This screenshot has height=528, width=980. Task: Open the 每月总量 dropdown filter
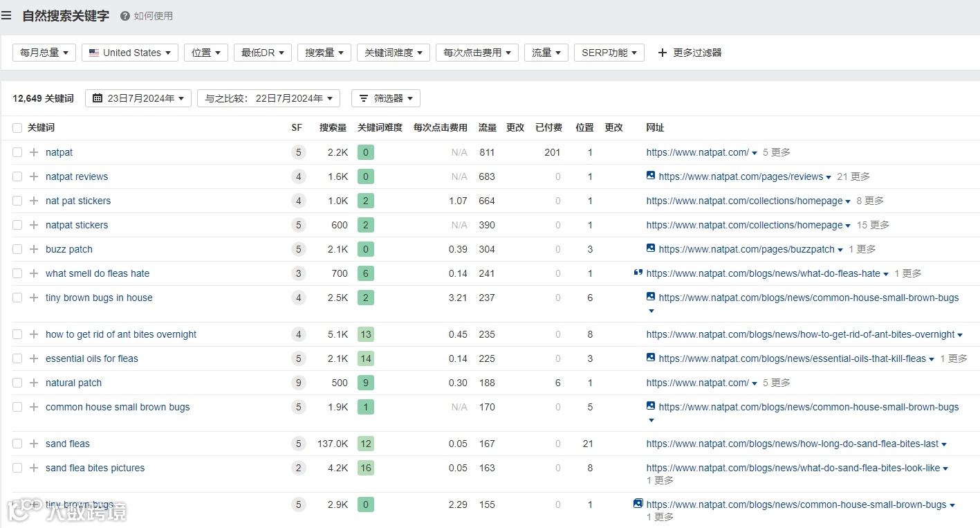(x=44, y=53)
